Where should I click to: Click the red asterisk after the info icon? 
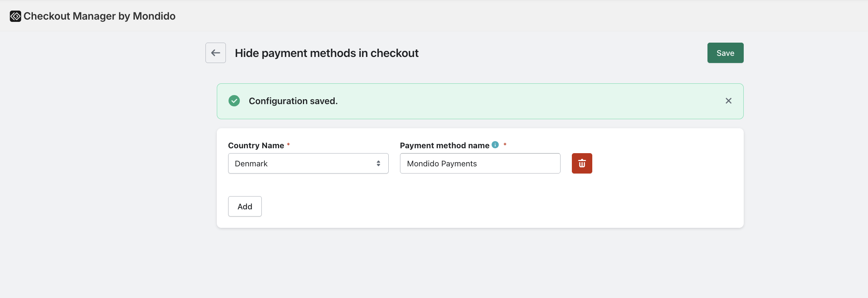coord(505,144)
